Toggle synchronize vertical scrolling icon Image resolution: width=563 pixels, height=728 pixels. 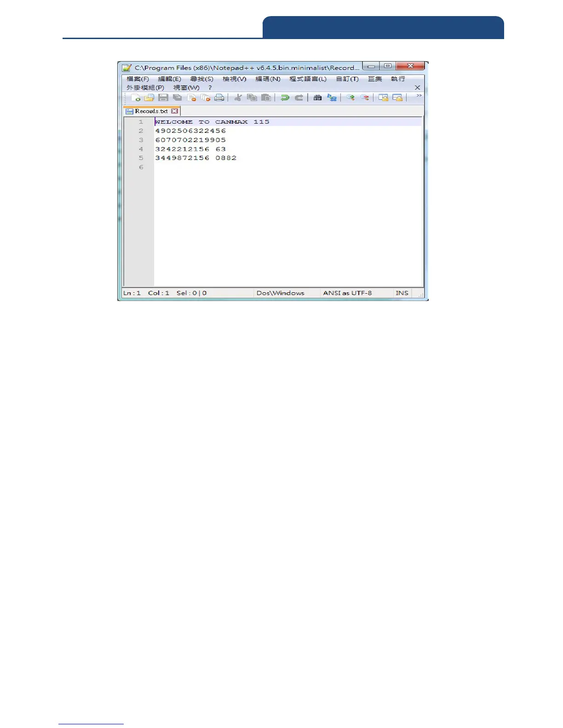point(383,97)
